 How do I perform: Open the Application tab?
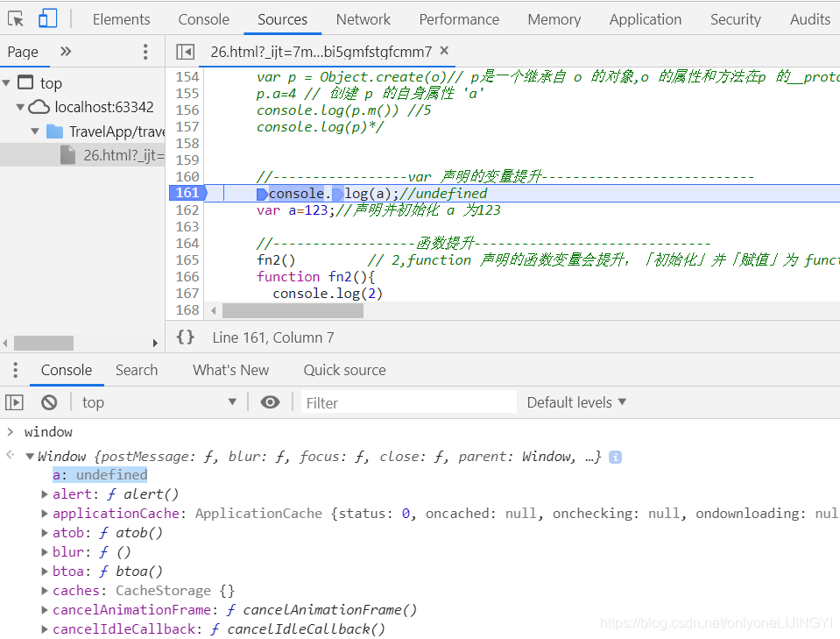click(645, 19)
